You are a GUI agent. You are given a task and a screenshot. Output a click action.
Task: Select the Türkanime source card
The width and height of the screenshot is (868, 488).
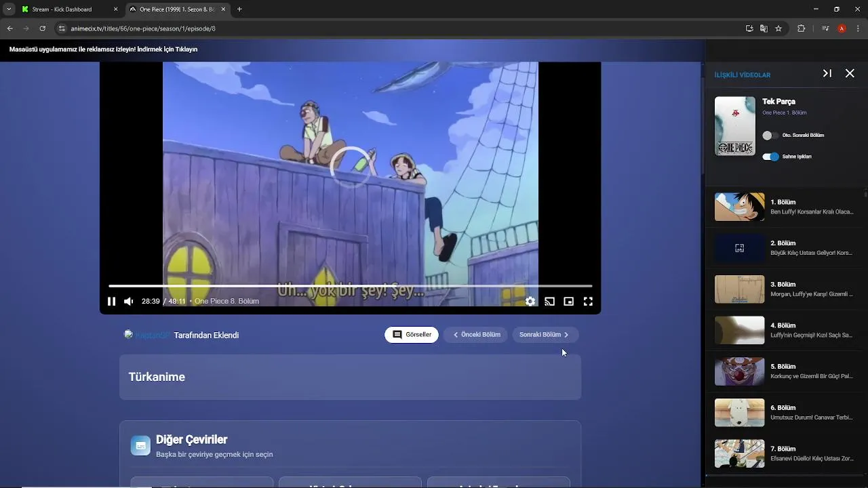(x=350, y=377)
